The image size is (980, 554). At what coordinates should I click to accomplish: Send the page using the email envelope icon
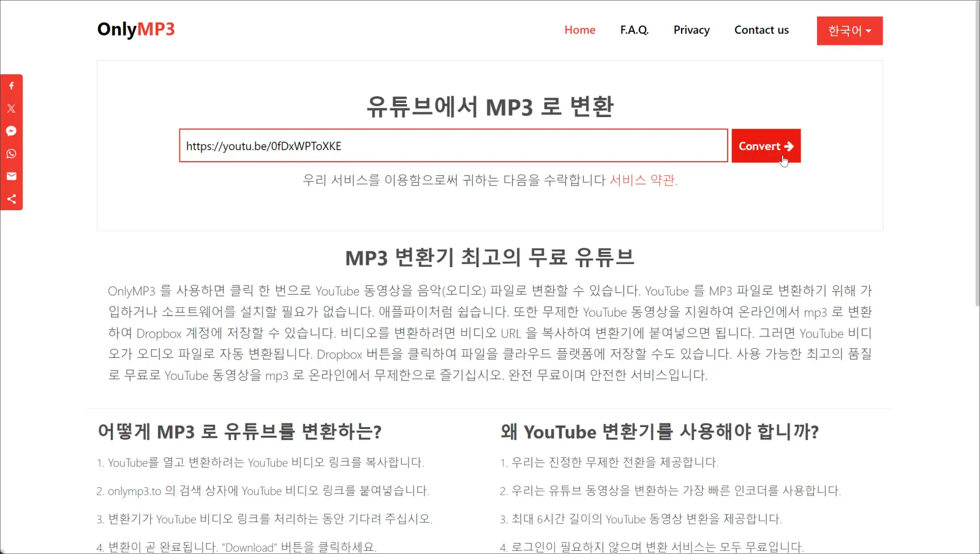pos(11,176)
